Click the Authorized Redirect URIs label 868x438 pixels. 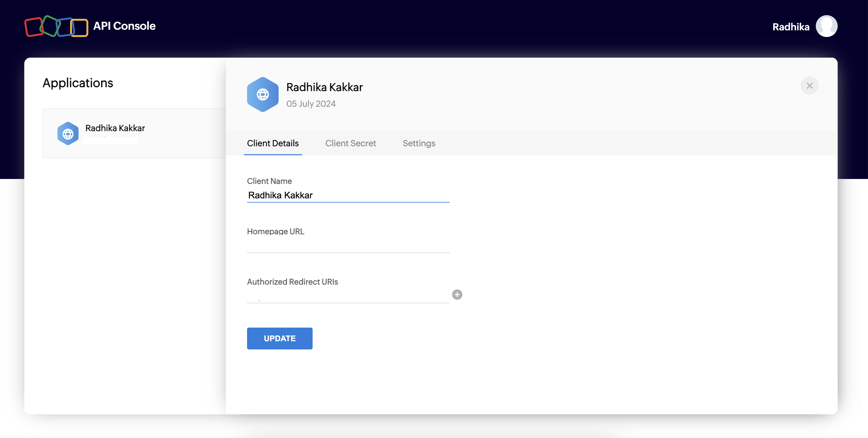point(292,282)
